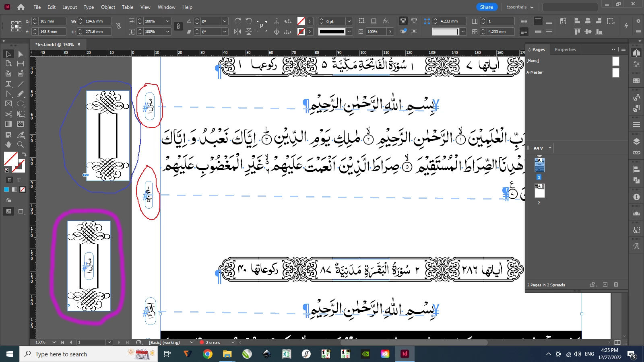Go to first page arrow in status bar
644x362 pixels.
tap(62, 342)
